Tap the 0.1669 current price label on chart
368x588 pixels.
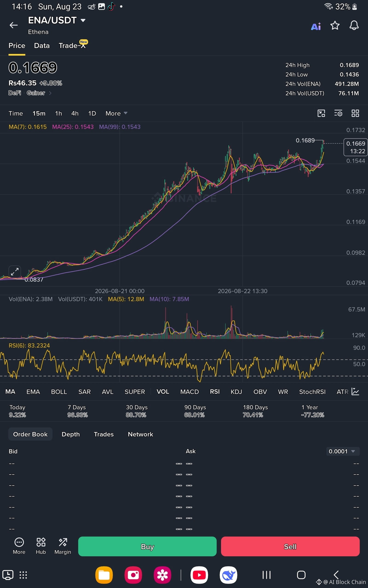356,147
